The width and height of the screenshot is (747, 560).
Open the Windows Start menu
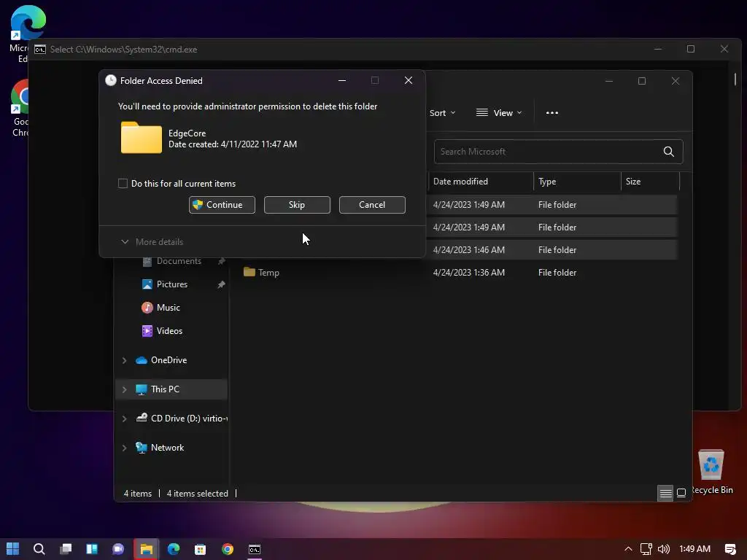pos(13,549)
